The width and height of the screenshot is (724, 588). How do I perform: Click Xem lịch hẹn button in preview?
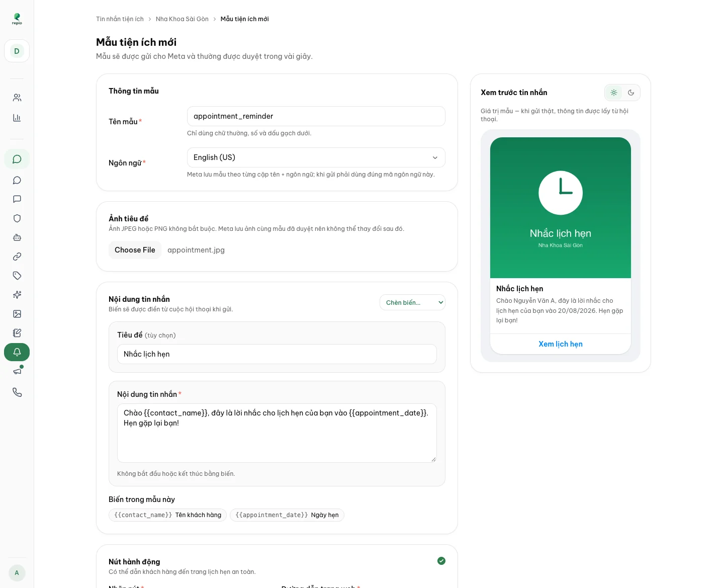click(x=561, y=344)
